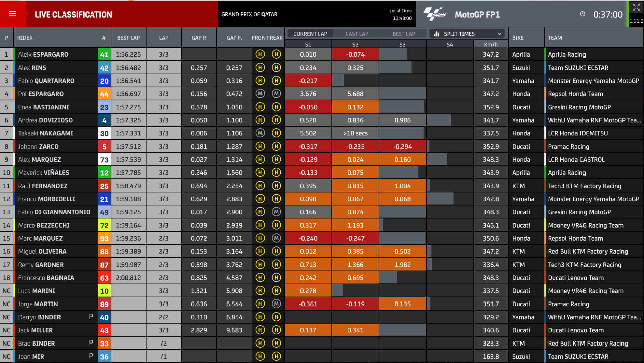Click the Live Classification title
This screenshot has height=363, width=644.
click(x=73, y=14)
